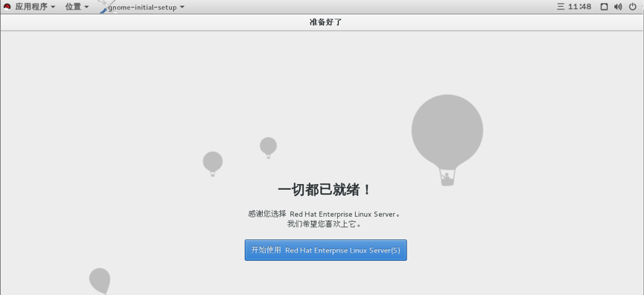Open the clock showing 三 11:48

[x=574, y=7]
